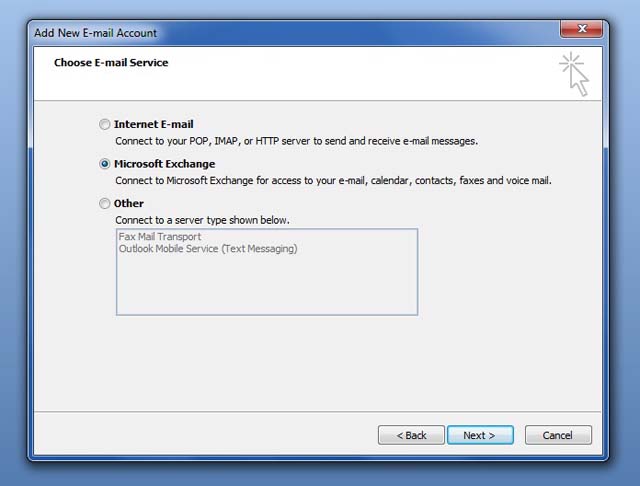This screenshot has width=640, height=486.
Task: Close the dialog with the red X
Action: (582, 29)
